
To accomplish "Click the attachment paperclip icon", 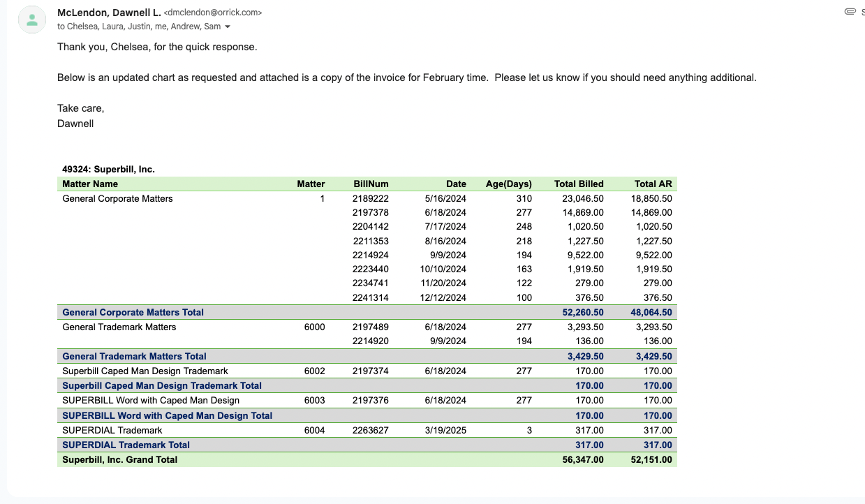I will tap(850, 11).
